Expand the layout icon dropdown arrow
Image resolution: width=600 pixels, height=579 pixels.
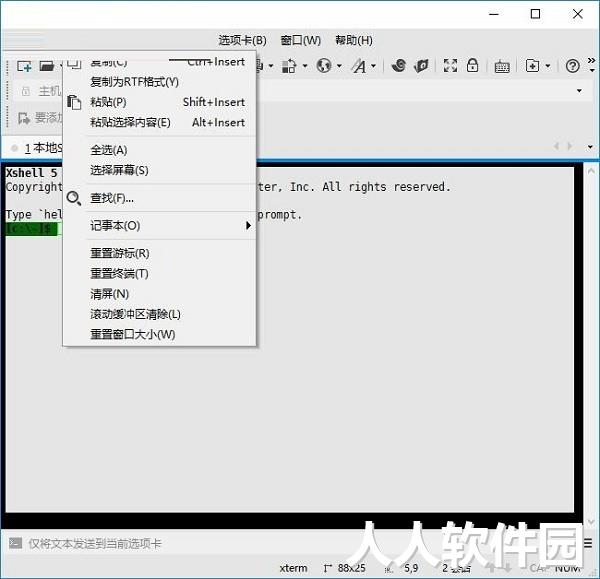pos(305,66)
